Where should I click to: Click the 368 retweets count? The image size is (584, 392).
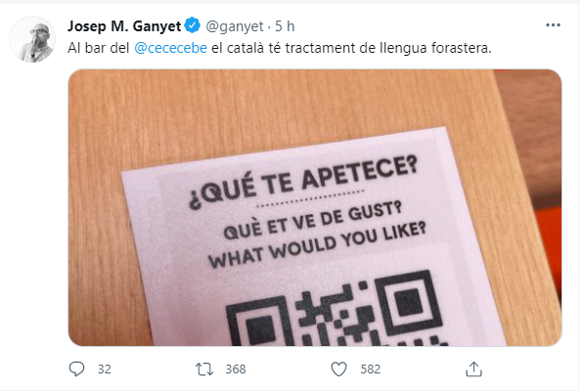pyautogui.click(x=236, y=370)
